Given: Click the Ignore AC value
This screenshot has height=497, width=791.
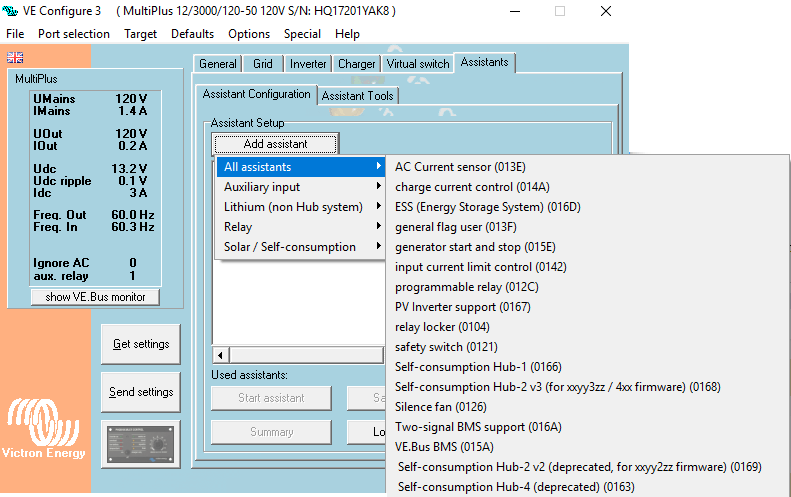Looking at the screenshot, I should point(133,263).
